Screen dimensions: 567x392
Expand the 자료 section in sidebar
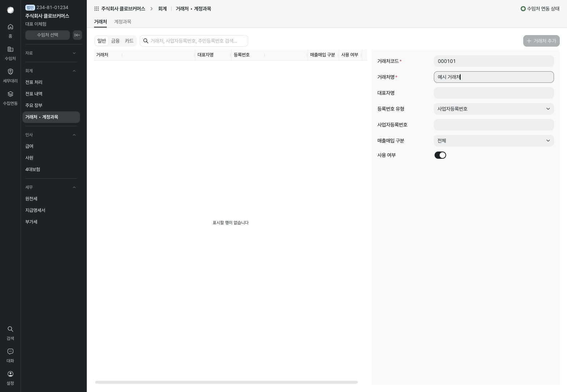point(51,53)
